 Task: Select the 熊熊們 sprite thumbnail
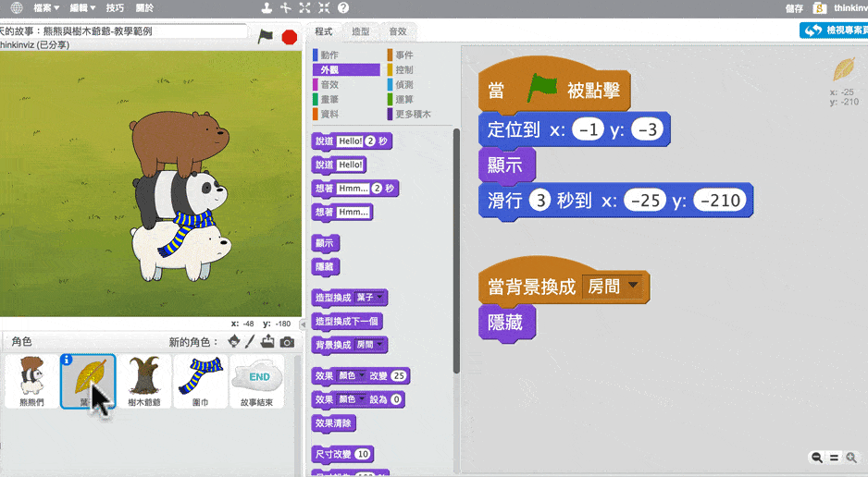point(31,382)
